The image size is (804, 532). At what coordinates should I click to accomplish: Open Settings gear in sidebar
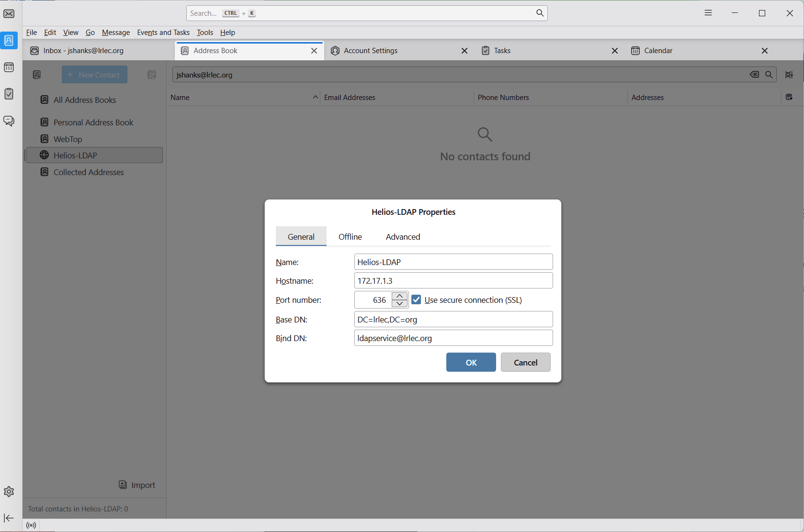pyautogui.click(x=9, y=491)
